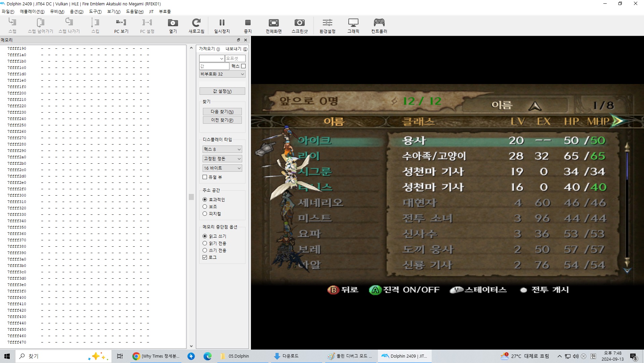Open Chrome window in the taskbar
This screenshot has width=644, height=363.
156,356
